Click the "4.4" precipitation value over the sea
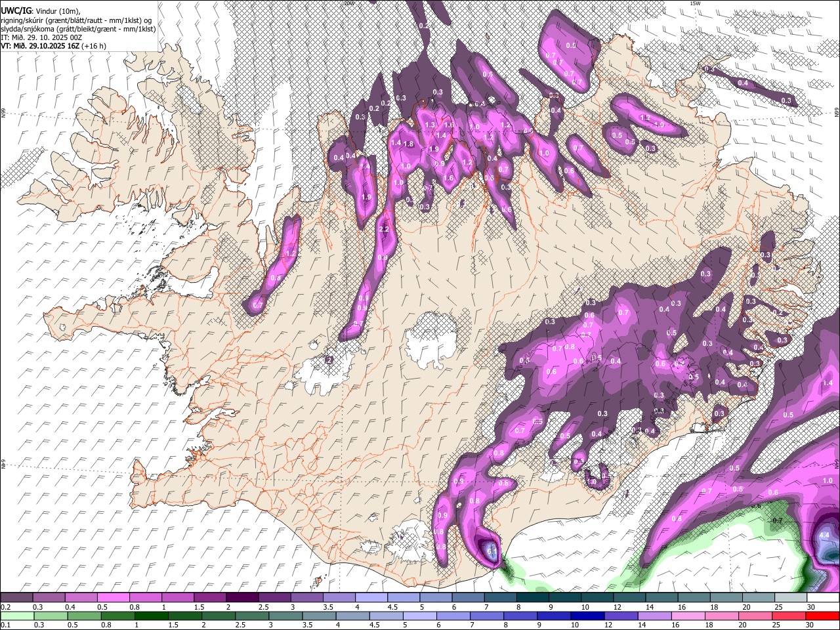The width and height of the screenshot is (840, 630). [826, 535]
